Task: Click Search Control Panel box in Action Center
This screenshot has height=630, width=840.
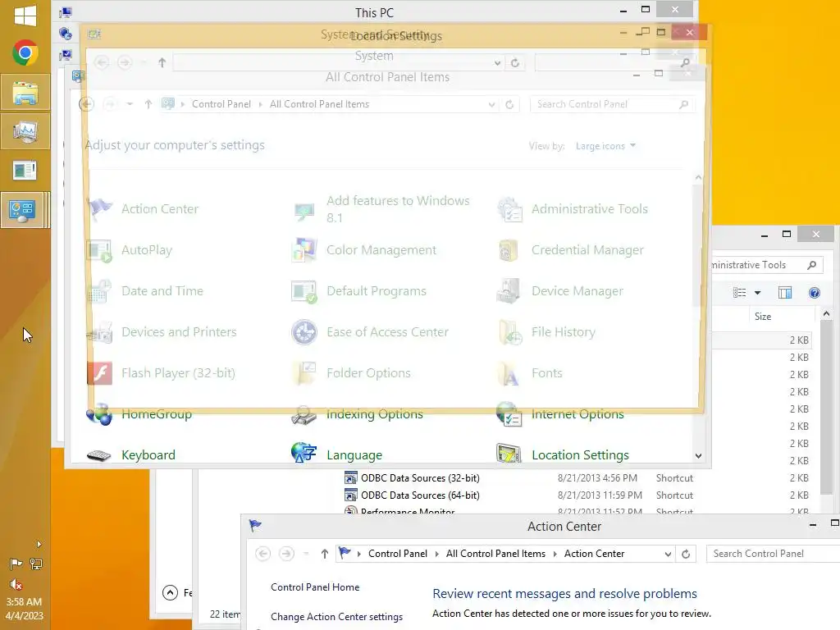Action: tap(774, 554)
